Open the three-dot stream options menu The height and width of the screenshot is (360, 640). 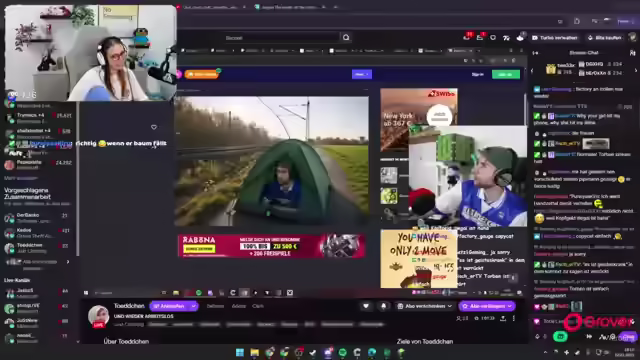pyautogui.click(x=514, y=318)
